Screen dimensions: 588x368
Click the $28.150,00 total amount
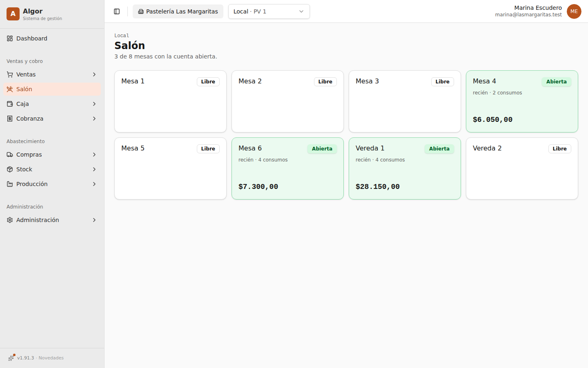(x=378, y=186)
